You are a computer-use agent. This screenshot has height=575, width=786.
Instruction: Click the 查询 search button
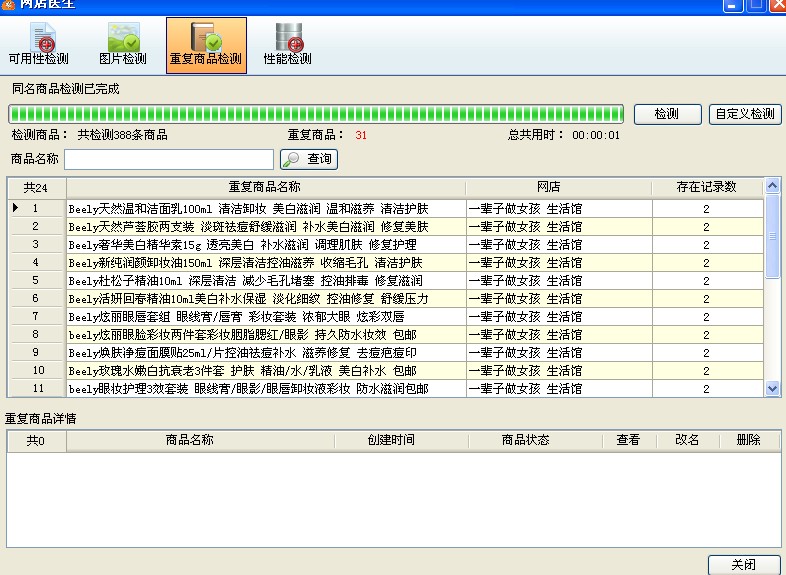tap(309, 159)
